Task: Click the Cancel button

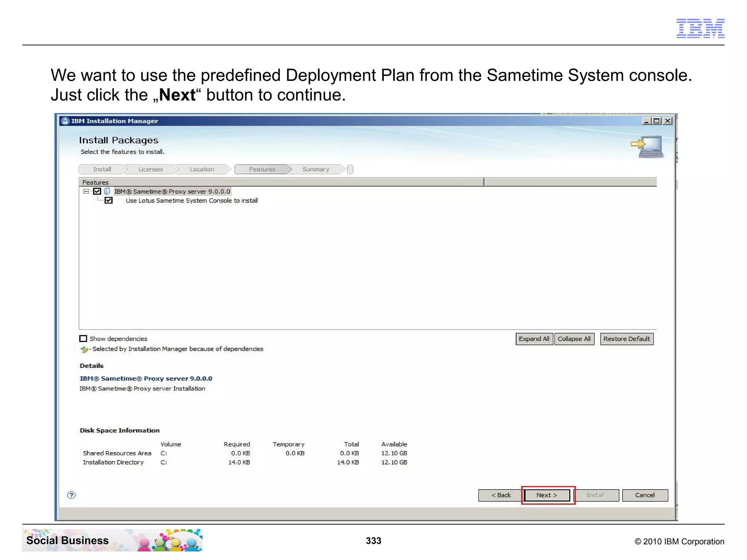Action: click(x=645, y=495)
